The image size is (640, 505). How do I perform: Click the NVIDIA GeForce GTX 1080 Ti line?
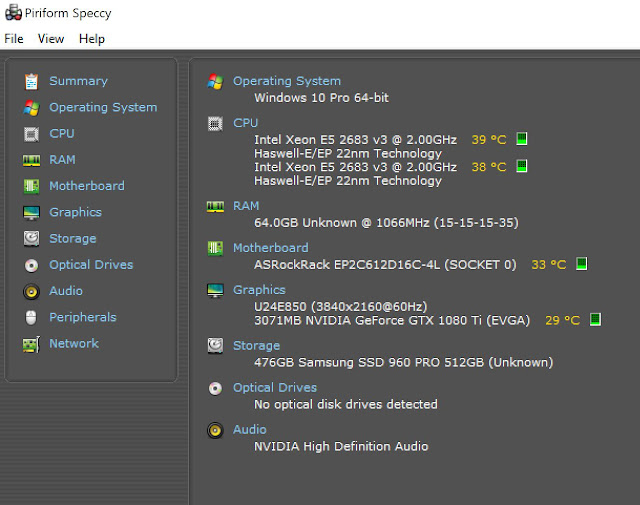pyautogui.click(x=392, y=320)
